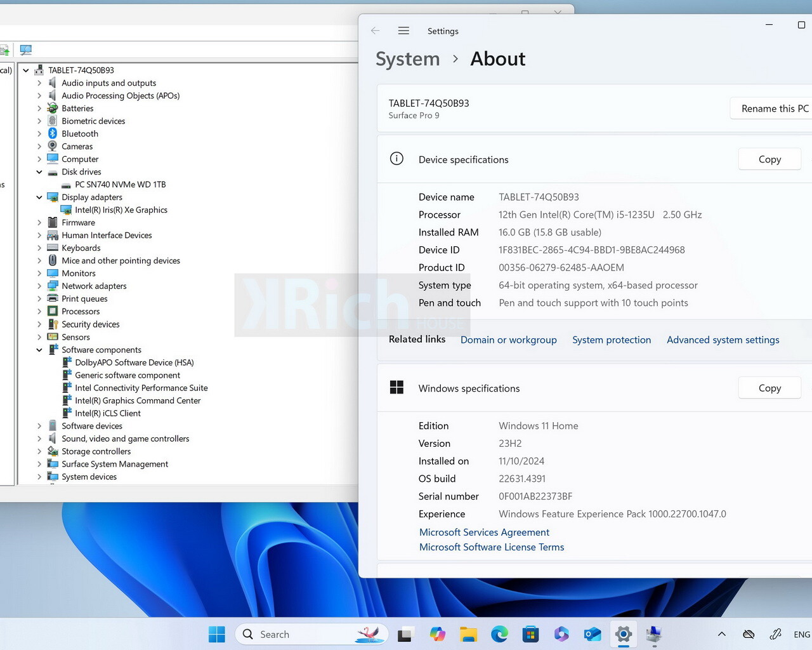Launch Microsoft Edge from the taskbar

click(x=499, y=634)
